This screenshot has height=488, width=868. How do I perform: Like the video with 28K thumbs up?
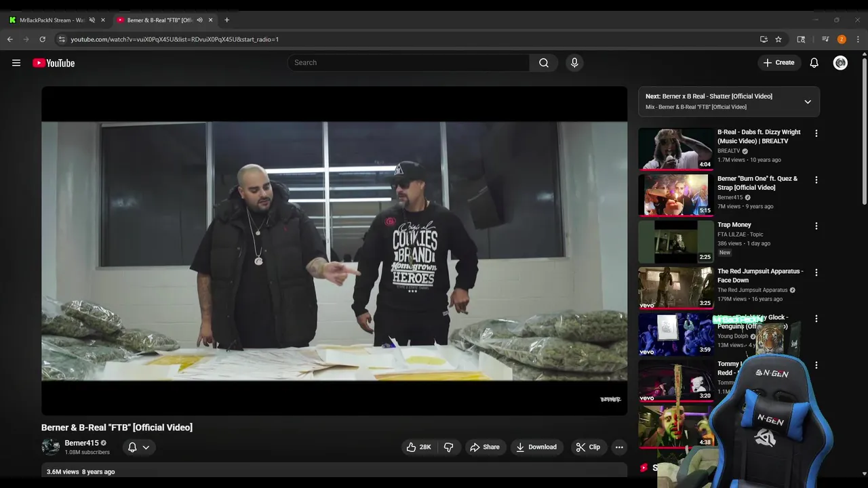(419, 447)
